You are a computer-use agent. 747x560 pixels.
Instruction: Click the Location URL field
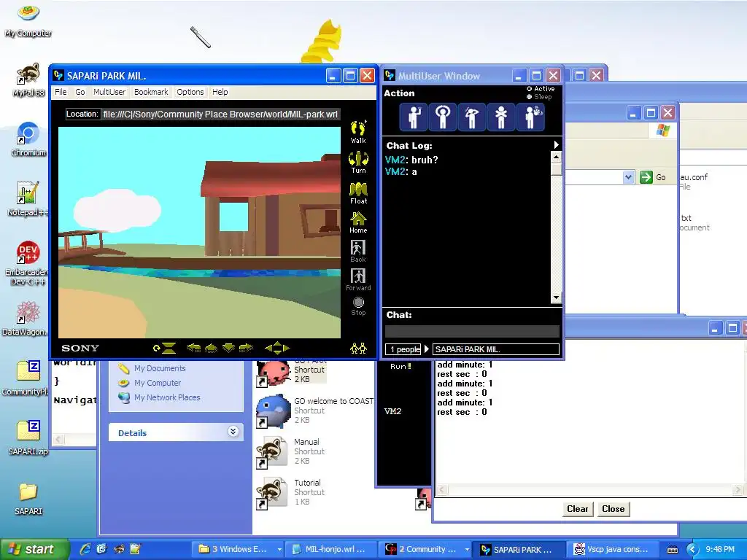220,114
